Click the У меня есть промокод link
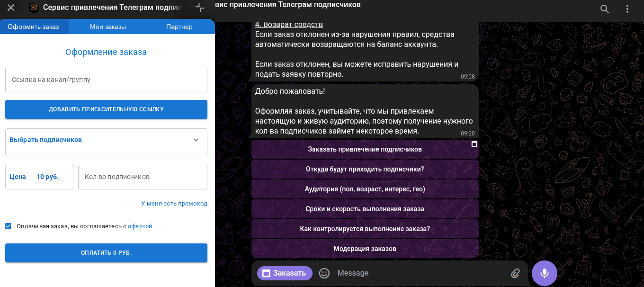 (174, 203)
